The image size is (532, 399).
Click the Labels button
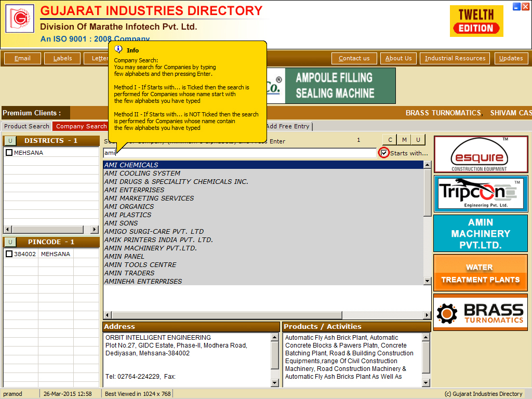pos(62,58)
